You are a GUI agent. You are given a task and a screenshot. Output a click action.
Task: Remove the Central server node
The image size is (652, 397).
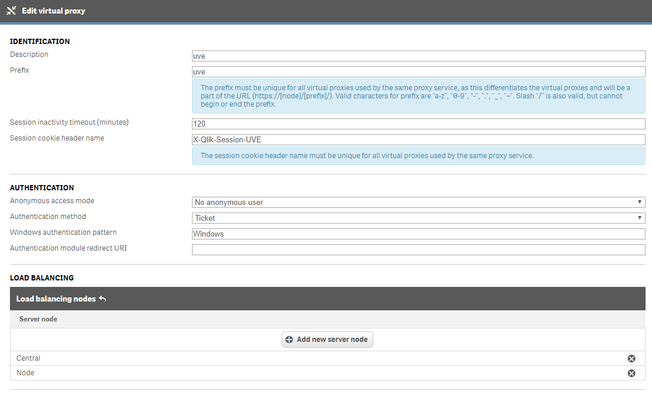631,358
